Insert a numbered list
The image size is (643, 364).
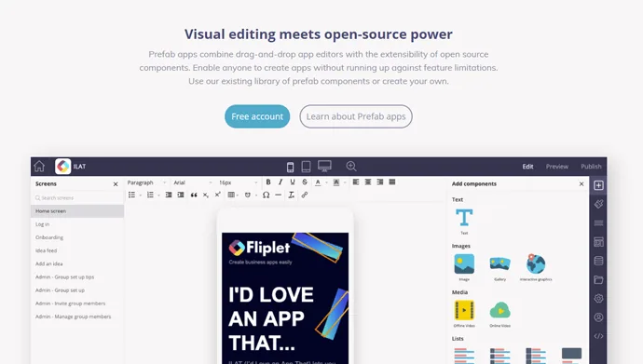[x=150, y=195]
